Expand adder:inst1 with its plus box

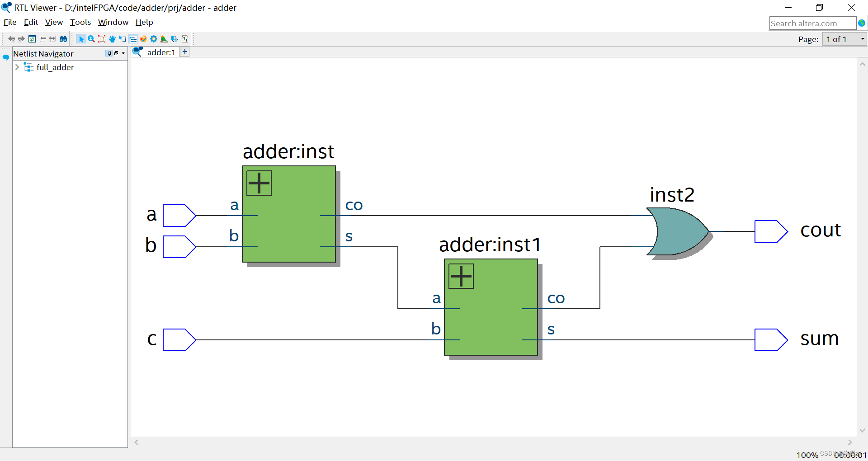461,276
